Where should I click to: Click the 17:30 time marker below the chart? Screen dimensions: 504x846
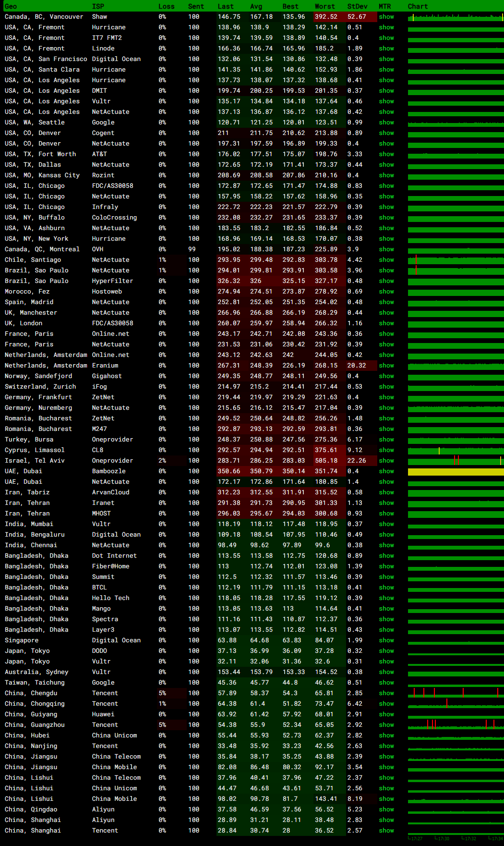(443, 838)
